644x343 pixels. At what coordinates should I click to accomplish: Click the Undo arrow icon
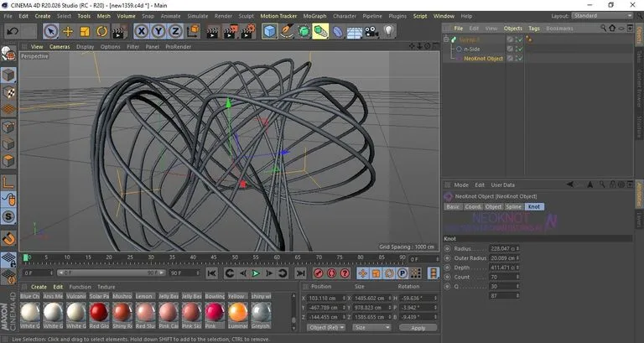(x=13, y=31)
